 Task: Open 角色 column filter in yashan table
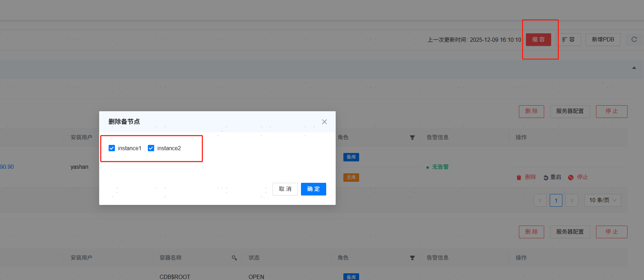pos(412,138)
